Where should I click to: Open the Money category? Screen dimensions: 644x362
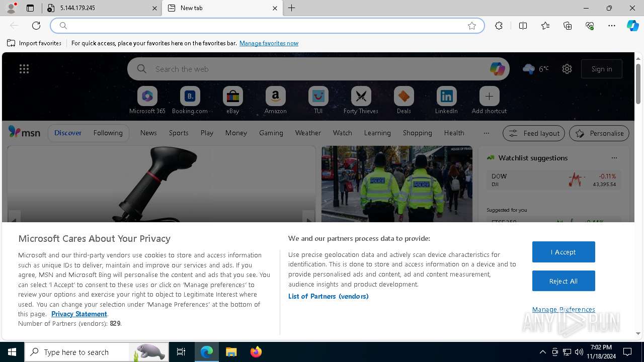[236, 133]
